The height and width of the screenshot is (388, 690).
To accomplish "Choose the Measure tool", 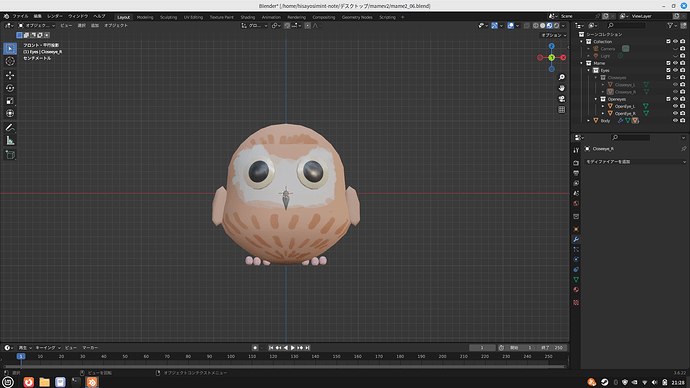I will (10, 141).
